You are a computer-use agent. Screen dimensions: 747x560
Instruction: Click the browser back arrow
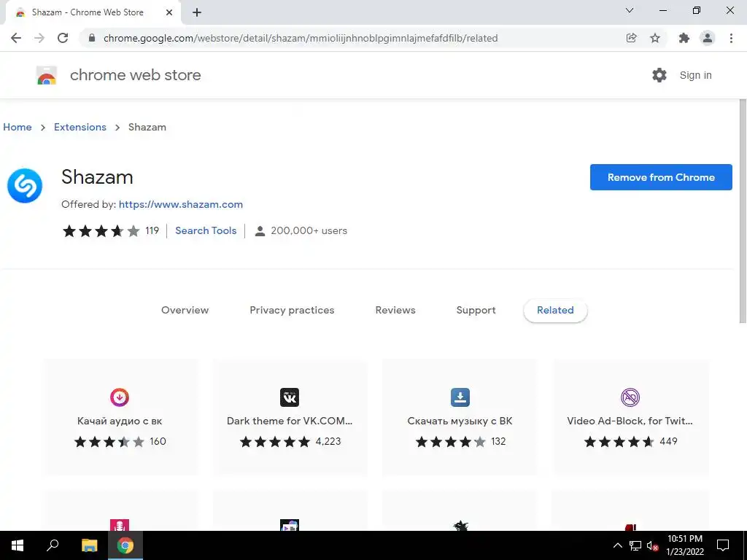click(16, 38)
